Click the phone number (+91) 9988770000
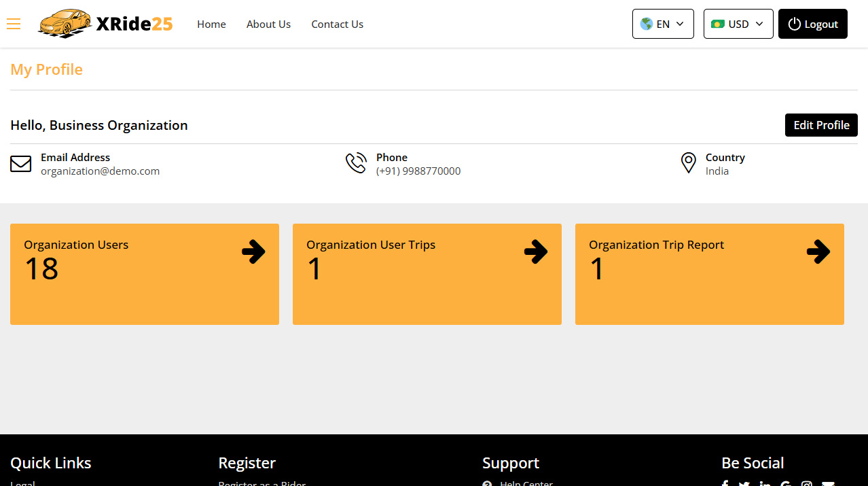Screen dimensions: 868x486 tap(418, 171)
